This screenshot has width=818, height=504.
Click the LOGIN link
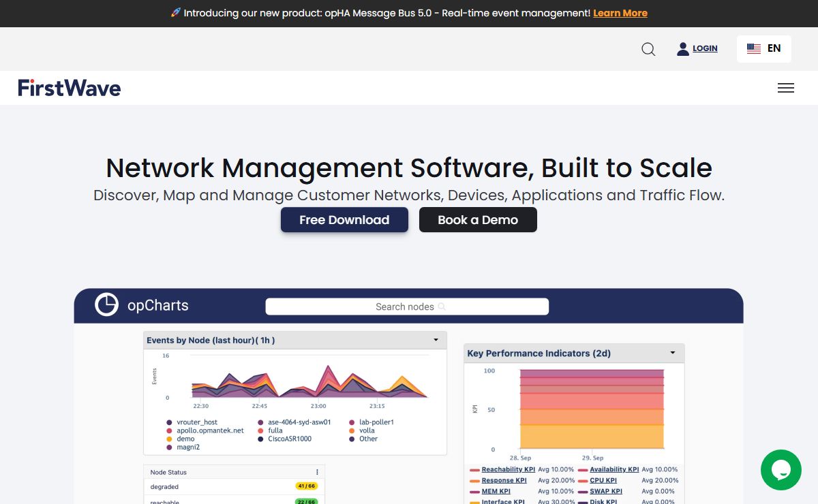(x=705, y=48)
